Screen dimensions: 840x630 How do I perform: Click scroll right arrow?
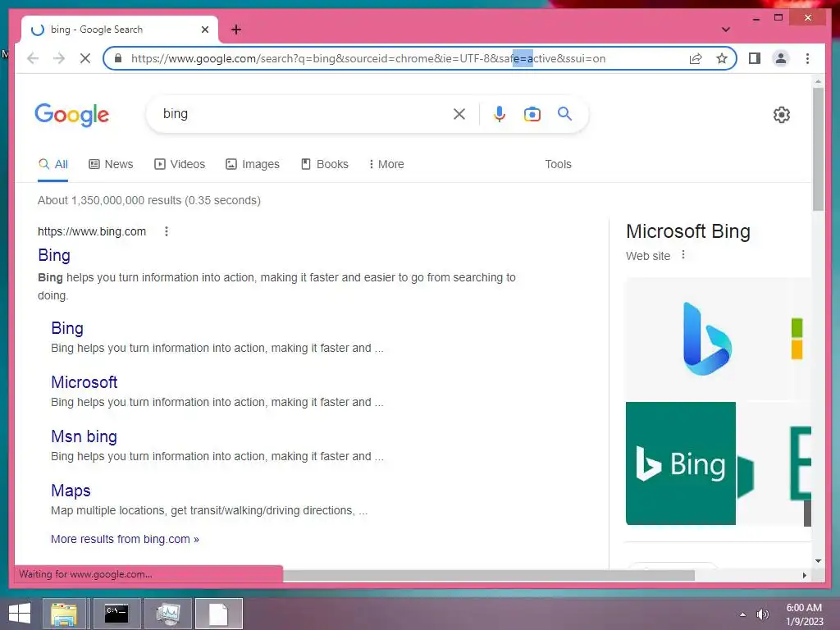(x=804, y=575)
